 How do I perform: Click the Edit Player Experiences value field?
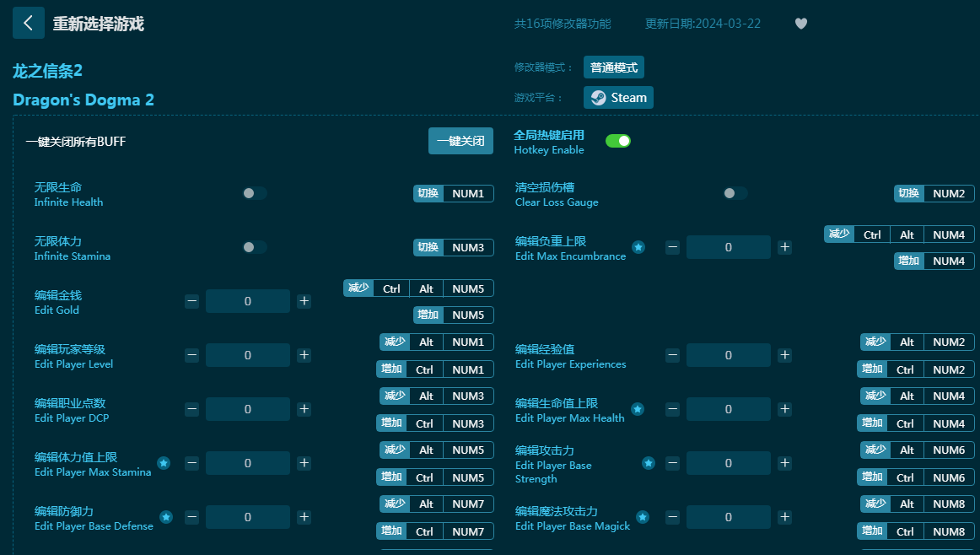coord(728,355)
